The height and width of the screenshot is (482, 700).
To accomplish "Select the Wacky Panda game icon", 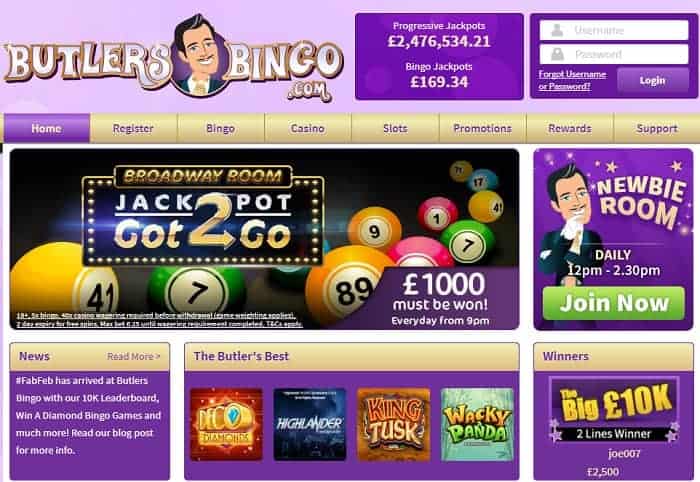I will tap(477, 424).
